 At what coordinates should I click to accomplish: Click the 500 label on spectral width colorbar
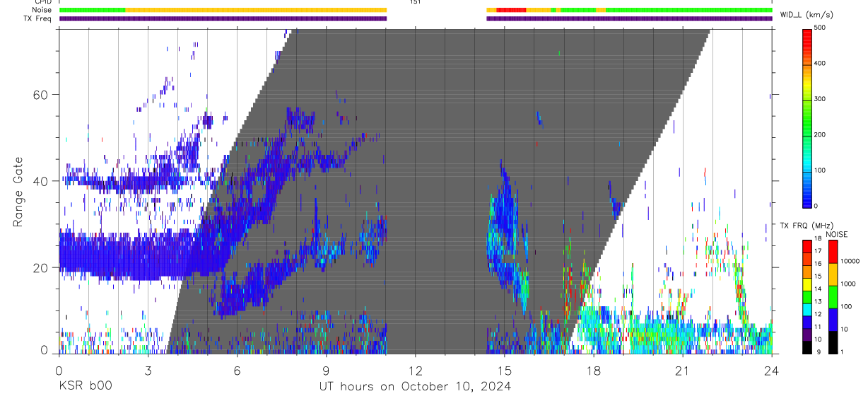pyautogui.click(x=820, y=28)
